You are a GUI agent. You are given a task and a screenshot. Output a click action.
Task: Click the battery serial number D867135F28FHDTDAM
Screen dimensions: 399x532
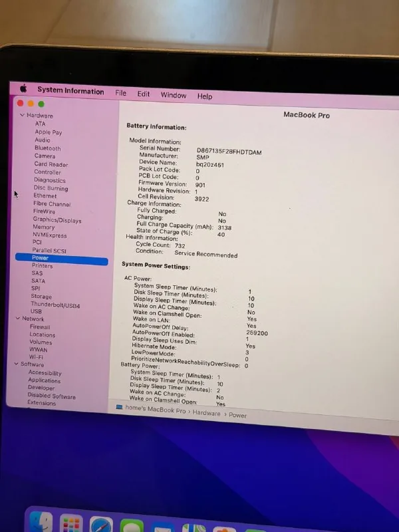point(229,152)
